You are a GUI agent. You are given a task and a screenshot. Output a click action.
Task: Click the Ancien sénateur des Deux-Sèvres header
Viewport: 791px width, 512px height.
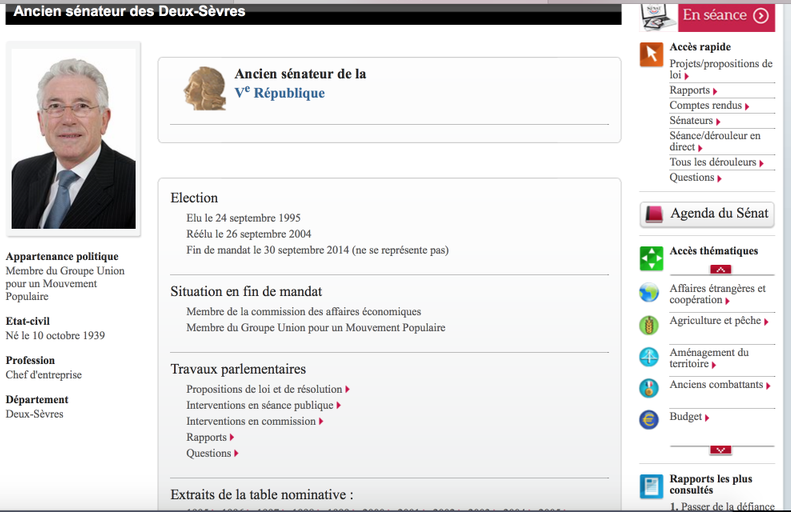pyautogui.click(x=129, y=11)
